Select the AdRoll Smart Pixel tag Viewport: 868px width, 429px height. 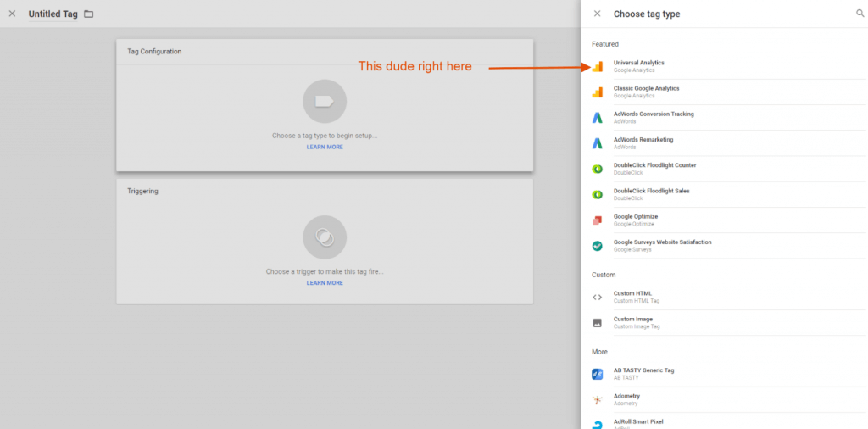point(728,422)
